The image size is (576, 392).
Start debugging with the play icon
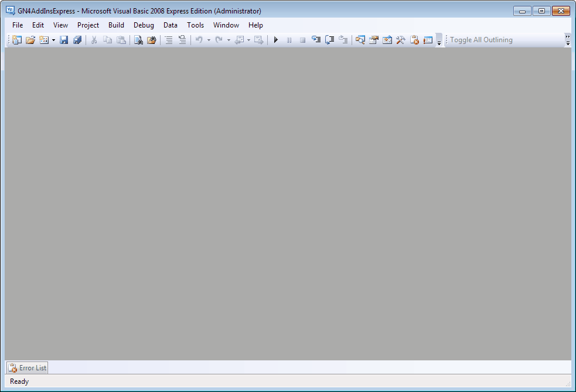(x=276, y=40)
